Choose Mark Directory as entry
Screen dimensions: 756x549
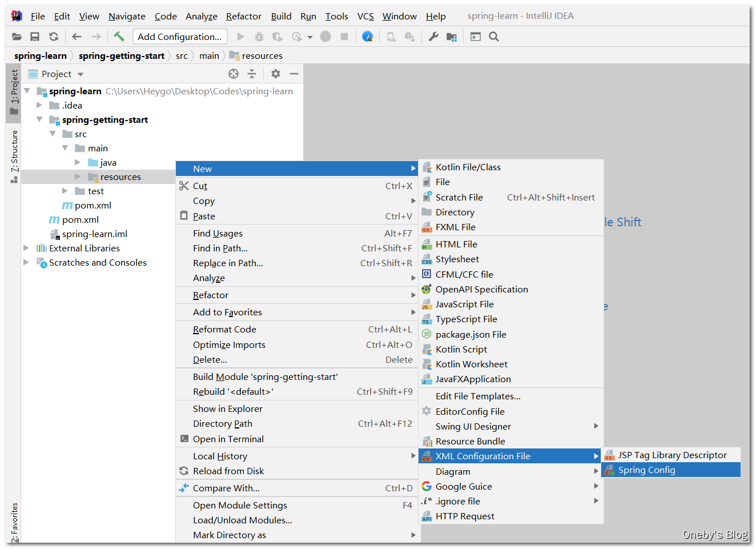[297, 535]
